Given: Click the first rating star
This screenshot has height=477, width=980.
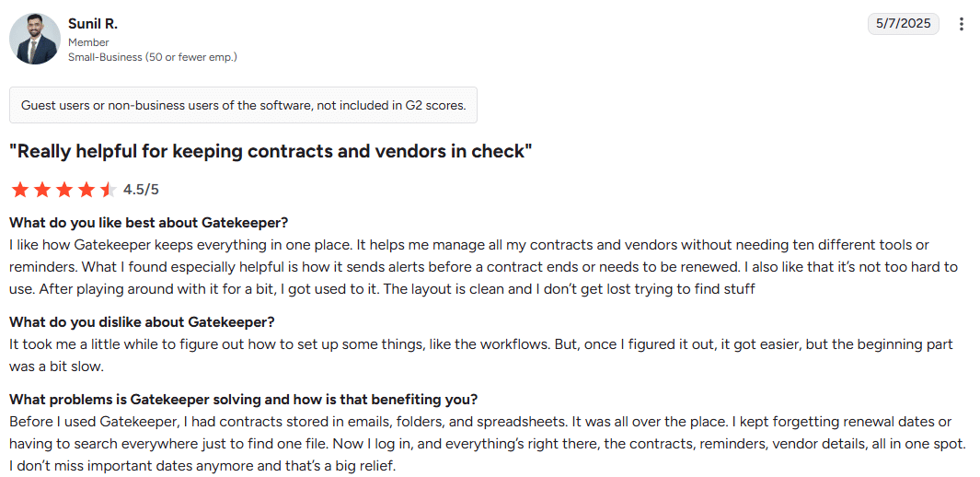Looking at the screenshot, I should [19, 190].
